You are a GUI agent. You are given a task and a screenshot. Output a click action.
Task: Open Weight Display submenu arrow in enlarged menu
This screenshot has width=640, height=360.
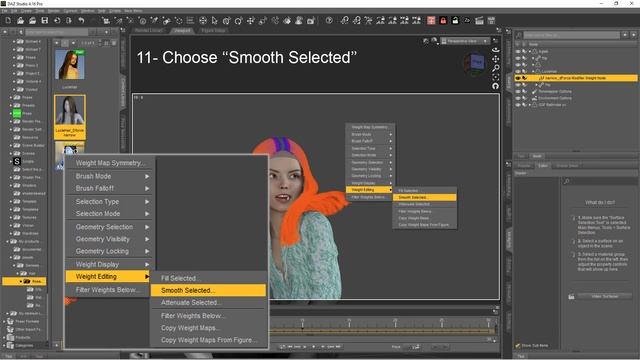tap(147, 264)
